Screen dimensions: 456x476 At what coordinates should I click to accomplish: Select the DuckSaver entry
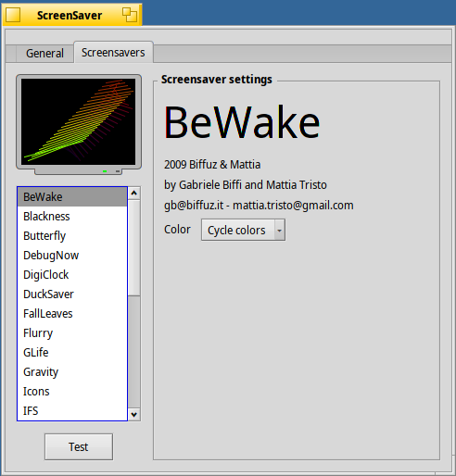72,294
